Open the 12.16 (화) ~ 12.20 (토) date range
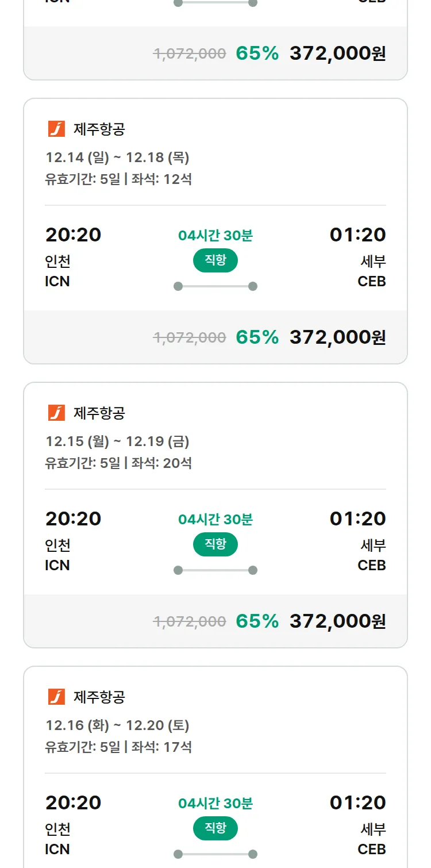The width and height of the screenshot is (431, 868). coord(117,725)
